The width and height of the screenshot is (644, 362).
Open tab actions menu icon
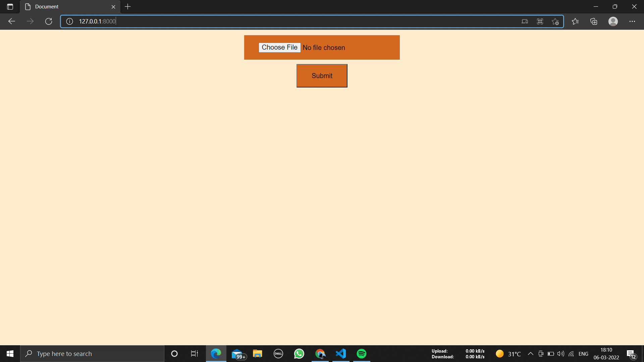click(10, 7)
